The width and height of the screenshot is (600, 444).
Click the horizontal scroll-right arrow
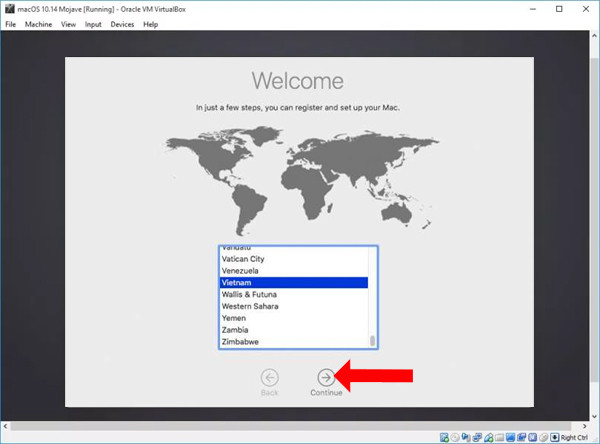584,426
